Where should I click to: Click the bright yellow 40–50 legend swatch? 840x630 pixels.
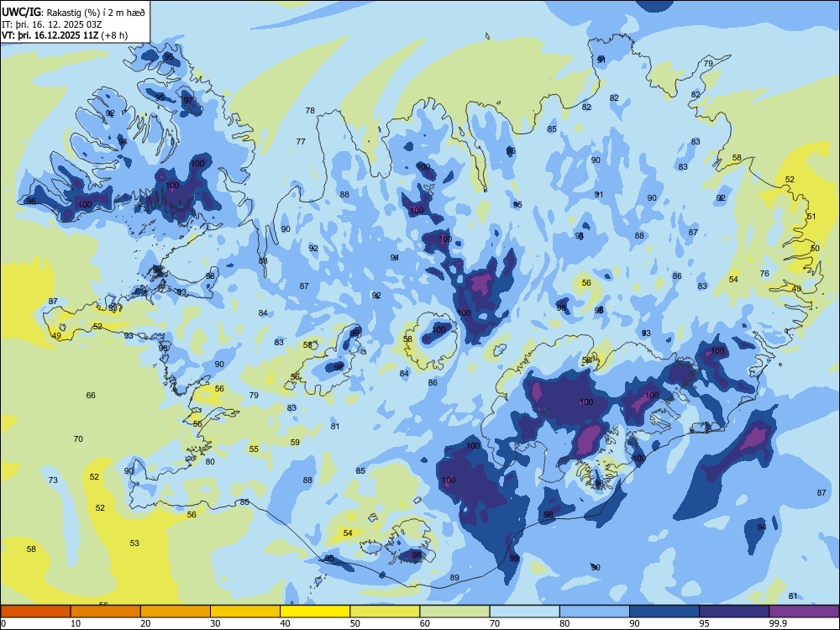(315, 612)
